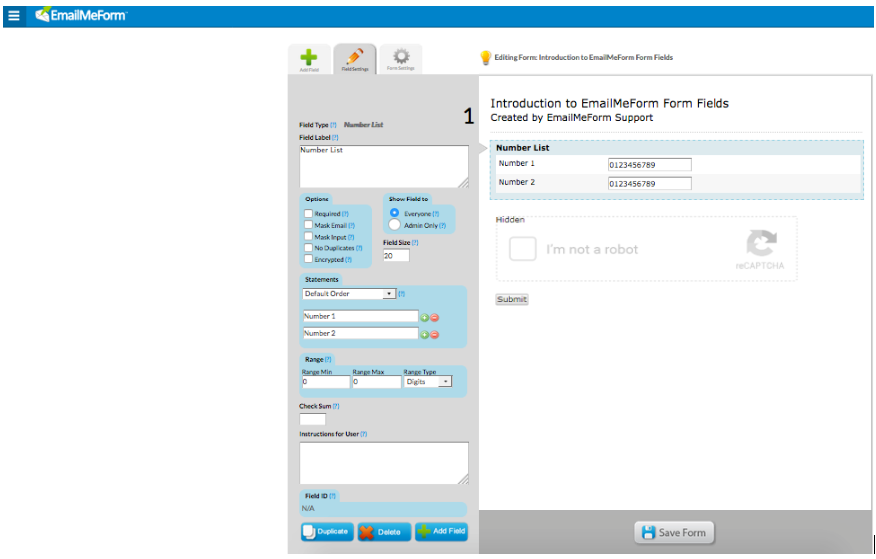Open Mask Input help tooltip

pos(351,237)
